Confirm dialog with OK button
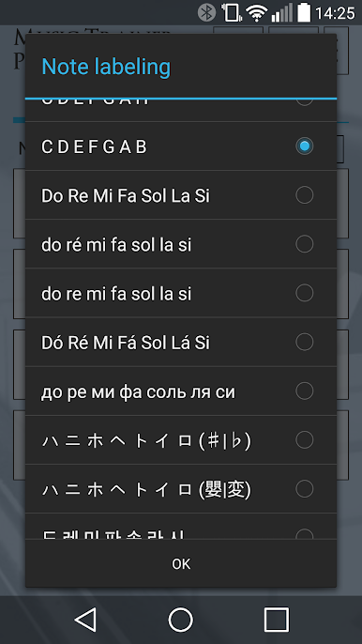This screenshot has height=644, width=362. (181, 563)
